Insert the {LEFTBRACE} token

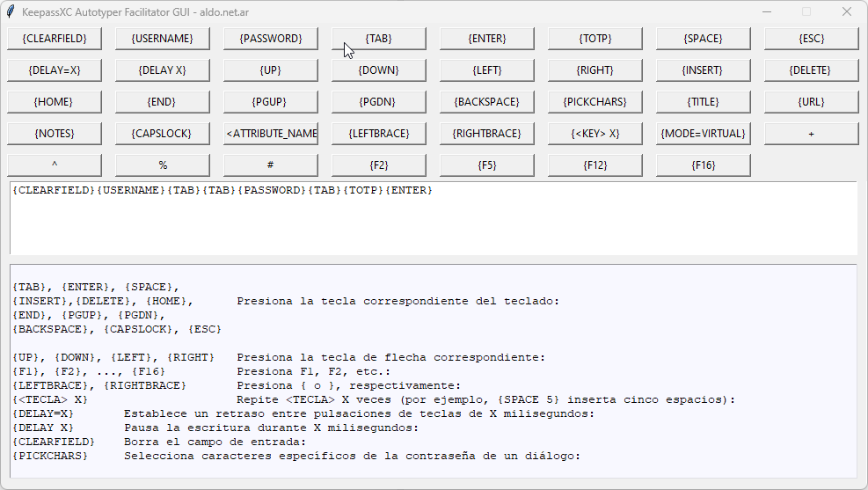[379, 134]
